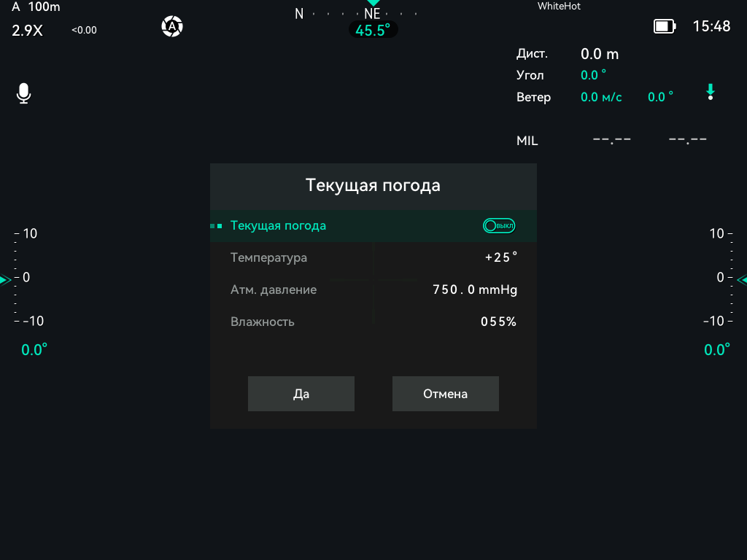Click the green compass heading marker
Image resolution: width=747 pixels, height=560 pixels.
373,3
